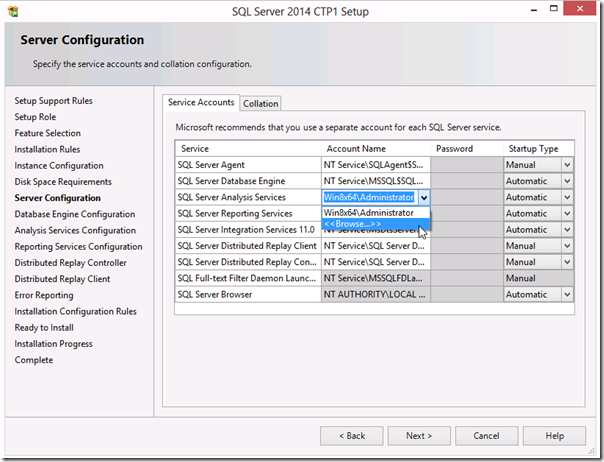Viewport: 604px width, 462px height.
Task: Select the SQL Server Database Engine service label
Action: click(231, 181)
